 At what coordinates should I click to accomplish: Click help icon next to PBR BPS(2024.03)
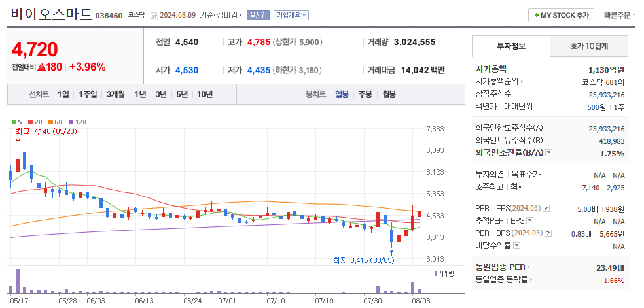coord(546,233)
